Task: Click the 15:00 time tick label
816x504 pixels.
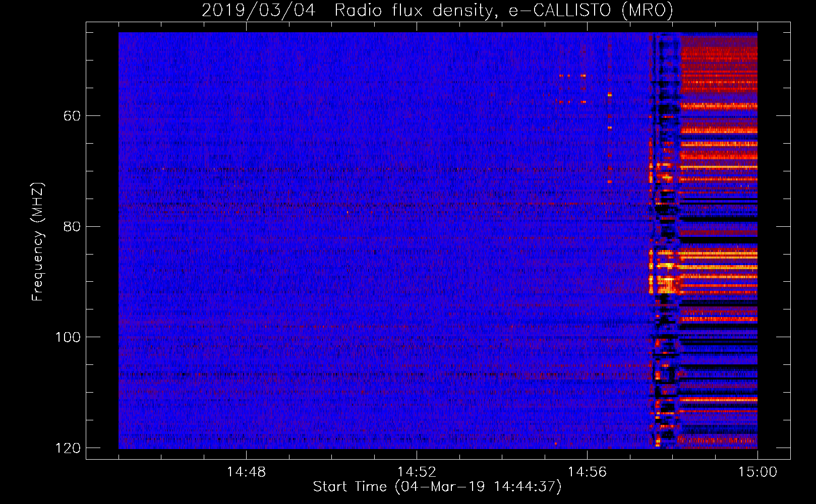Action: tap(757, 472)
